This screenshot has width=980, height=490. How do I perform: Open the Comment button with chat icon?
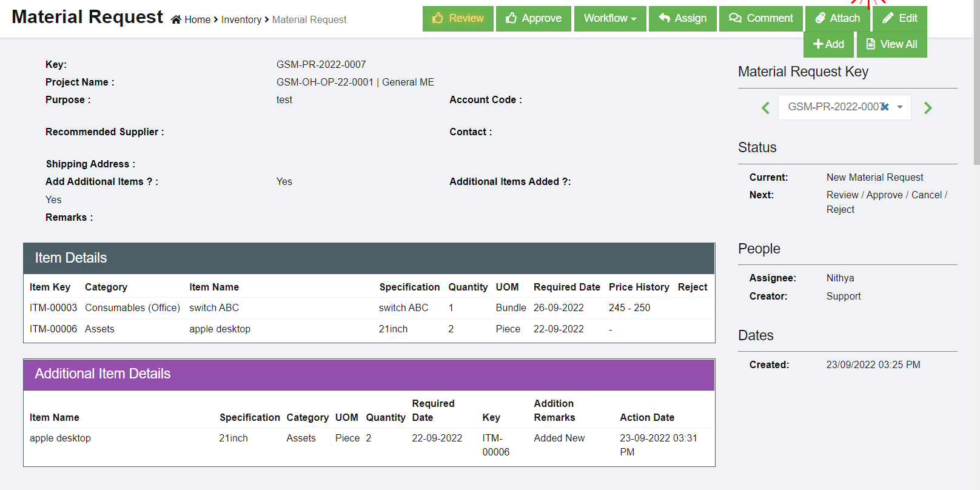(760, 18)
